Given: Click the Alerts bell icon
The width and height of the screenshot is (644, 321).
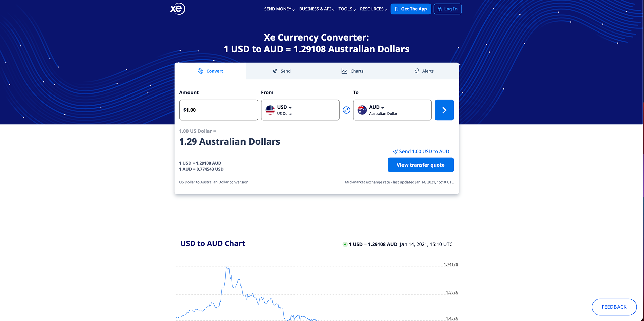Looking at the screenshot, I should pos(417,71).
